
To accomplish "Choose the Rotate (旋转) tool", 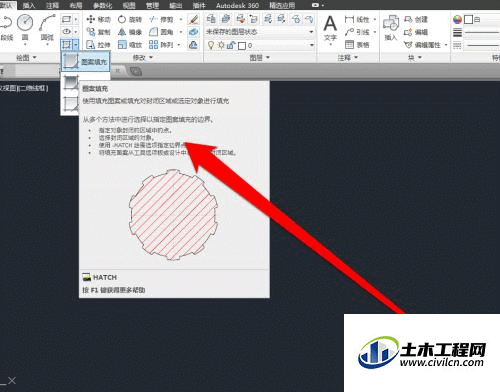I will click(130, 19).
